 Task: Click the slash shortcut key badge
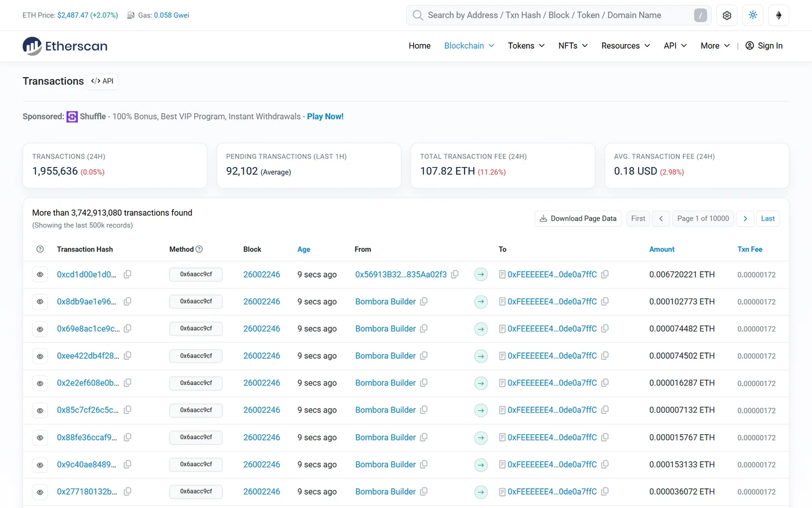click(x=701, y=16)
